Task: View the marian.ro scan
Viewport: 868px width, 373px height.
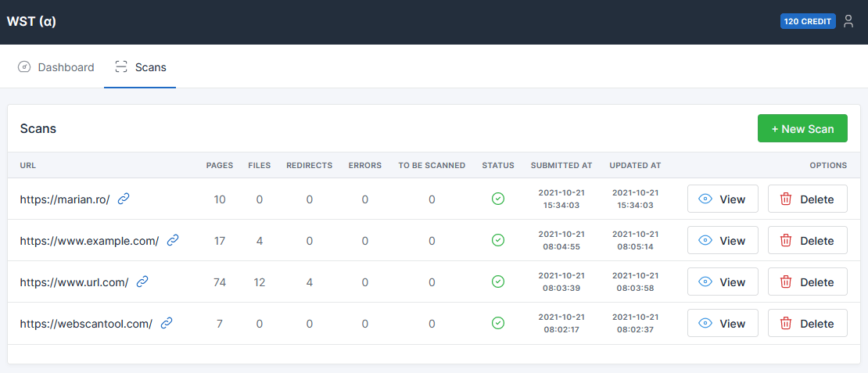Action: (x=723, y=199)
